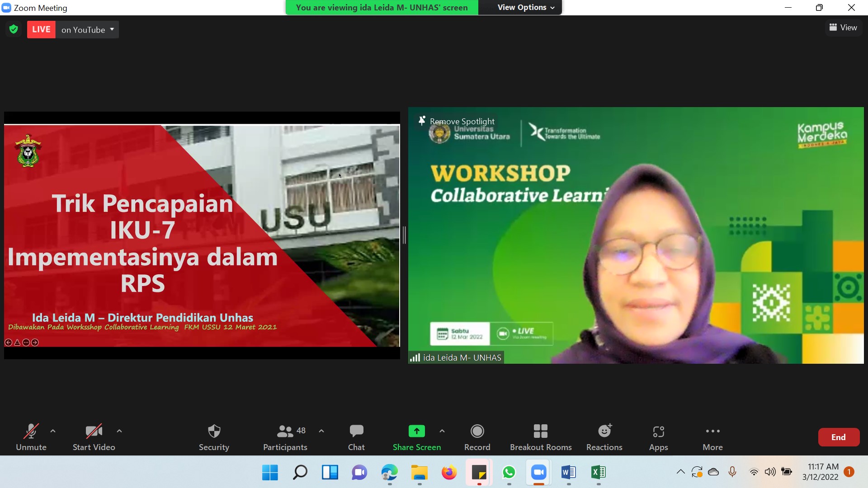Image resolution: width=868 pixels, height=488 pixels.
Task: Click the red LIVE indicator
Action: [x=41, y=29]
